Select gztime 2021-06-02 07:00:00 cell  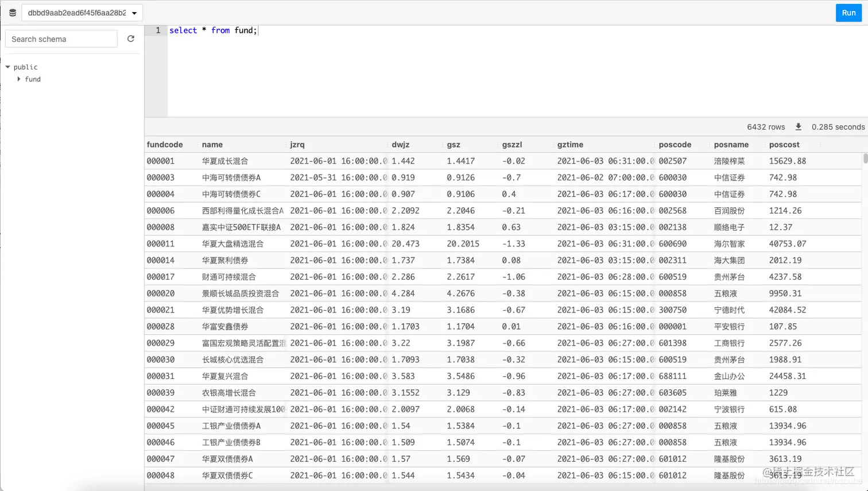[x=605, y=178]
